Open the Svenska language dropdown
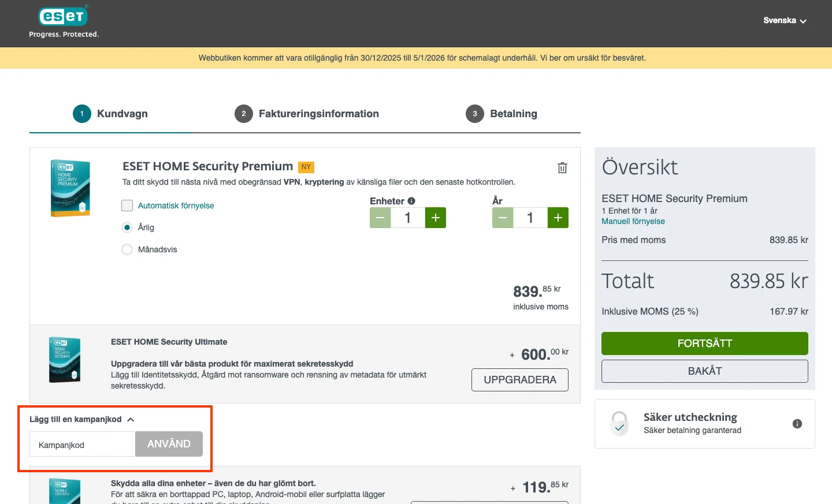Screen dimensions: 832x504 click(x=785, y=21)
